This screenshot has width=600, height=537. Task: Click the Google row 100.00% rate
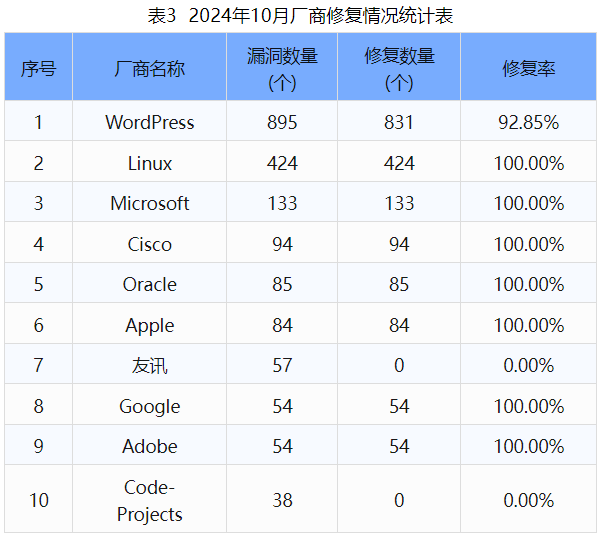(x=528, y=406)
